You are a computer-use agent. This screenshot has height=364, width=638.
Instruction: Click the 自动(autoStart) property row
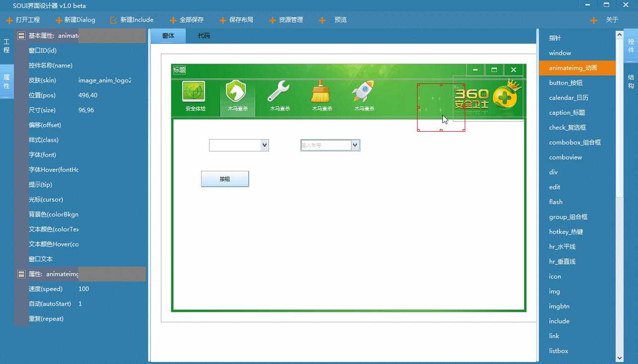point(80,304)
